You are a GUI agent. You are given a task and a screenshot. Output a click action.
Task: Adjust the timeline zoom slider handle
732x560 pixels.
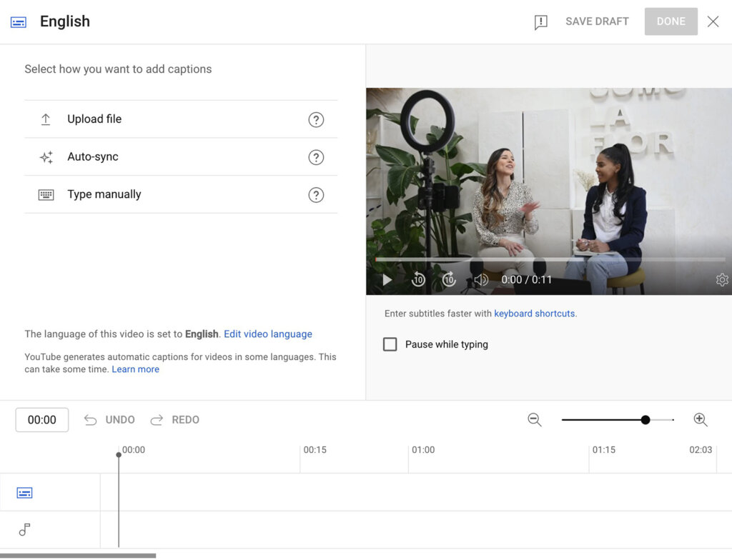point(646,420)
